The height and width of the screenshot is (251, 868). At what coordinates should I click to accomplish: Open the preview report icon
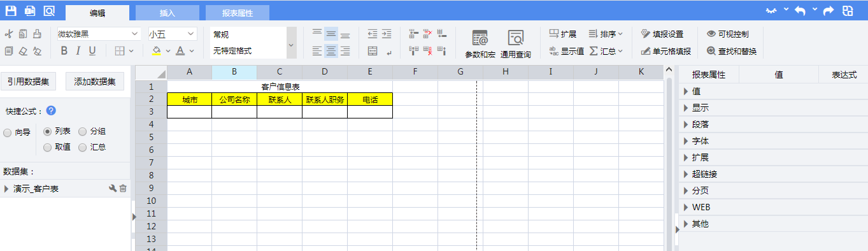[49, 11]
